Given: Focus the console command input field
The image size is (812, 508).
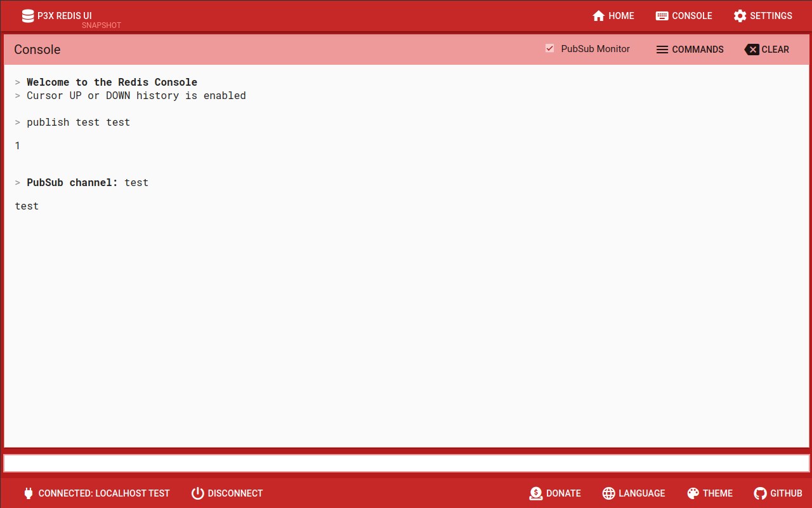Looking at the screenshot, I should point(406,463).
